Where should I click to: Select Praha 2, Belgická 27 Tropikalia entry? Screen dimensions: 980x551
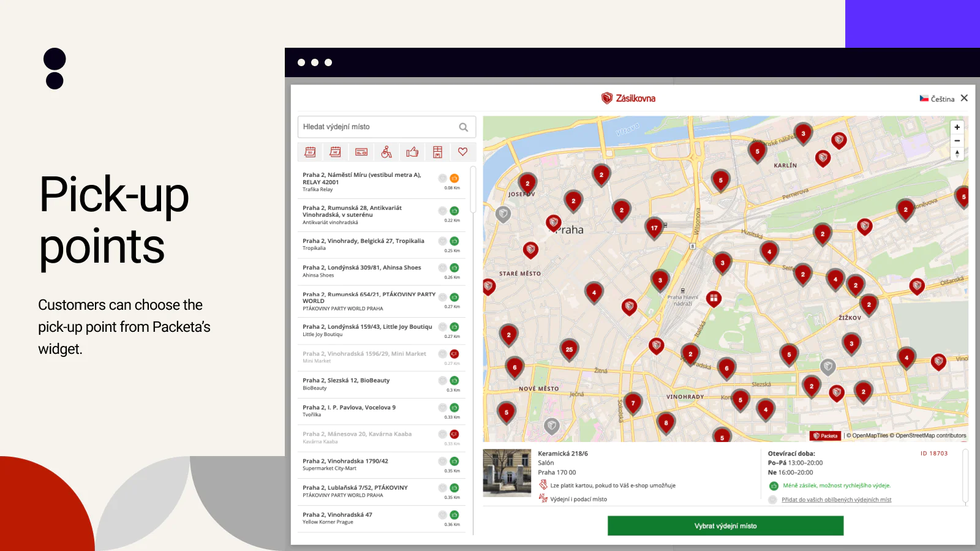tap(363, 244)
